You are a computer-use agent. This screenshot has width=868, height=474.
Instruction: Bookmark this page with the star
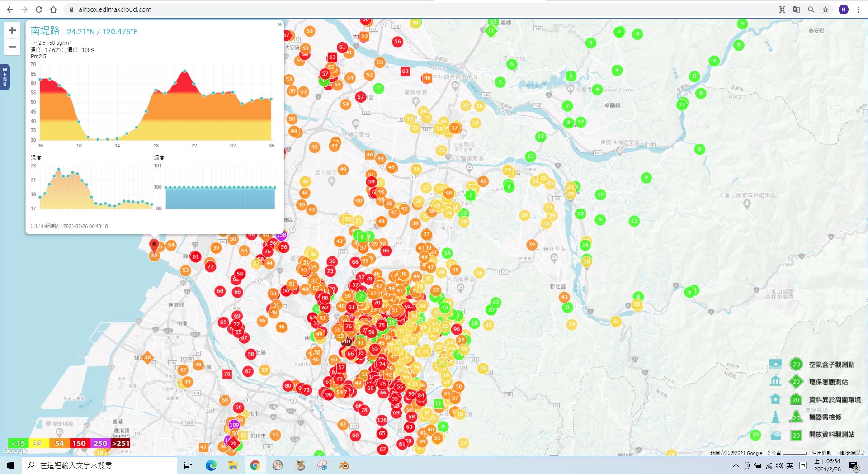click(826, 9)
